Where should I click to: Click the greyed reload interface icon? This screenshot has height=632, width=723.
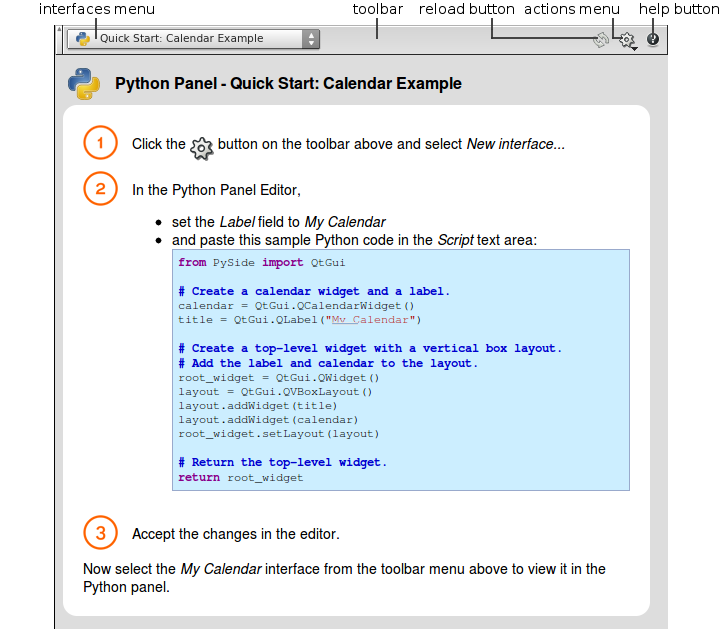601,40
